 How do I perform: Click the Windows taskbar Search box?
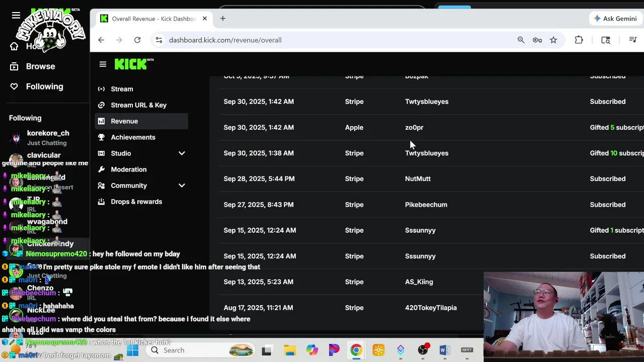pyautogui.click(x=200, y=350)
